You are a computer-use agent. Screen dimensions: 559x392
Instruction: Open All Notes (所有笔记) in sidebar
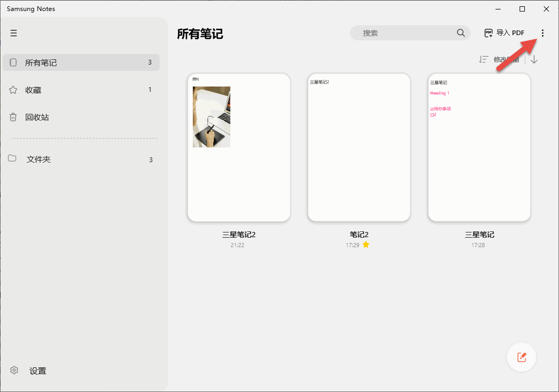tap(81, 62)
